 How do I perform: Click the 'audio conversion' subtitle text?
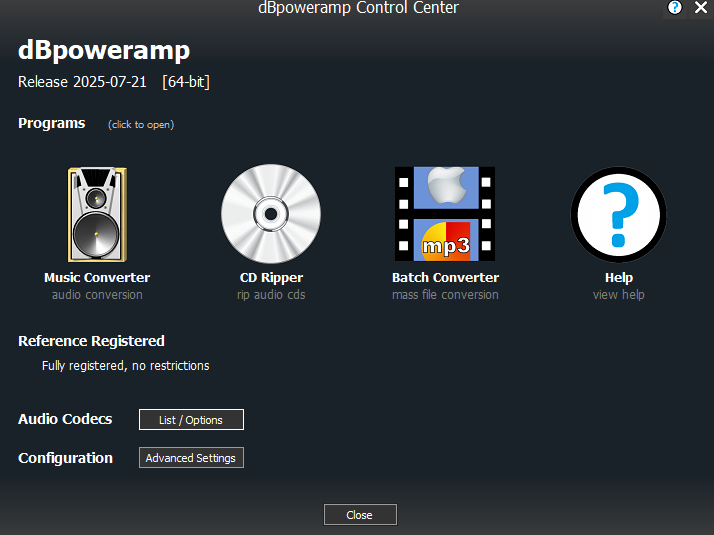(97, 295)
